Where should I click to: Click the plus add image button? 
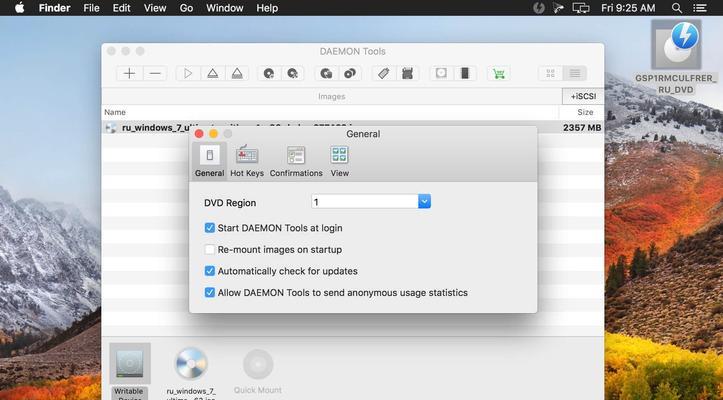130,73
